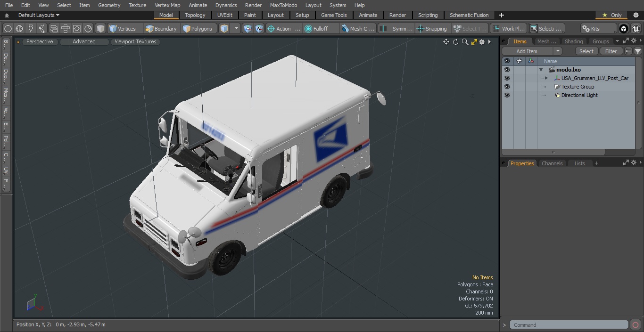Open the Selection sets toolbar menu
644x332 pixels.
pyautogui.click(x=546, y=29)
